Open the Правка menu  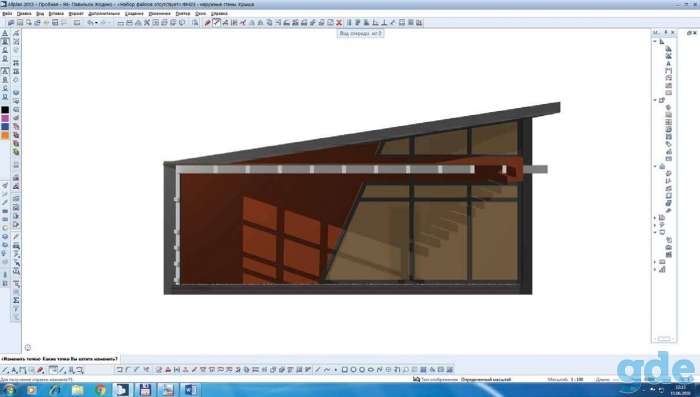(x=24, y=14)
